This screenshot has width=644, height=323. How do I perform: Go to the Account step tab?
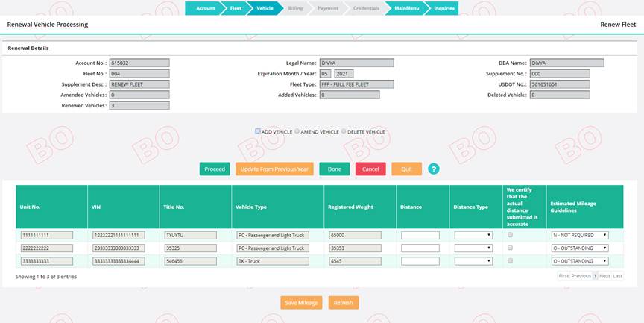click(x=204, y=8)
